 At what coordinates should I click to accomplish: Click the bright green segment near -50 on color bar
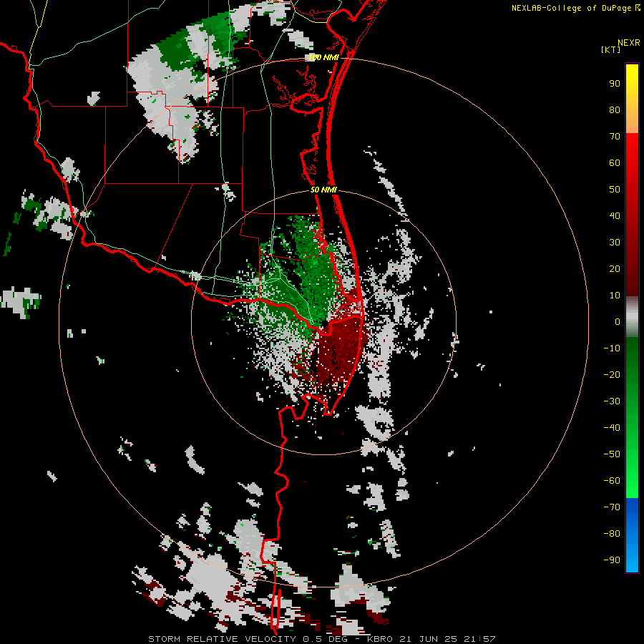tap(632, 454)
